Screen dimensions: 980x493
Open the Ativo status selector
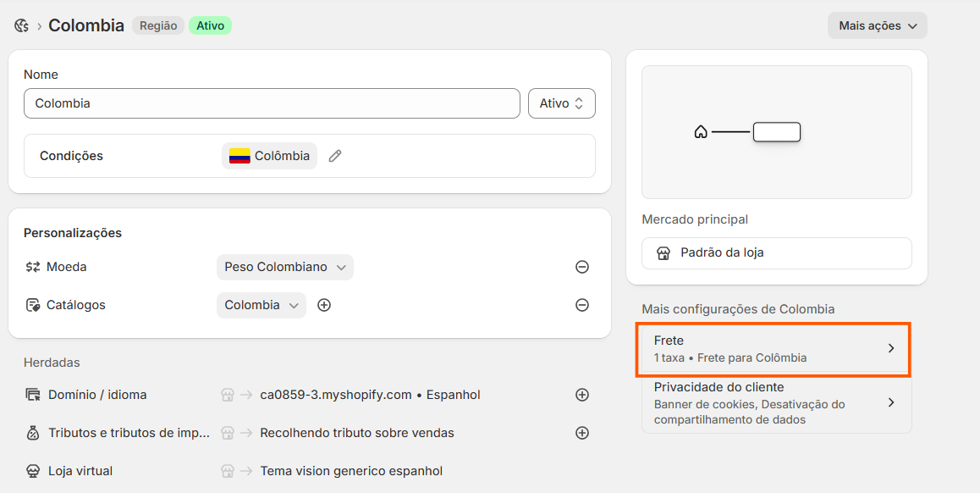pyautogui.click(x=562, y=103)
